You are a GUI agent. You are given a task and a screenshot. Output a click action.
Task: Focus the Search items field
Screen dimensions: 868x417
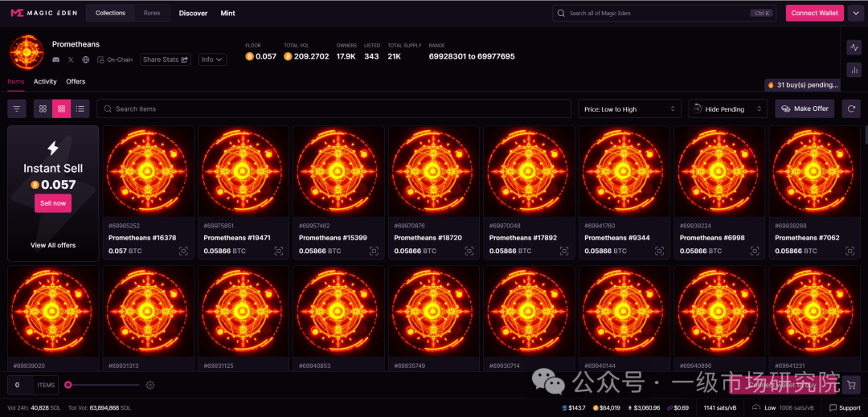point(334,109)
